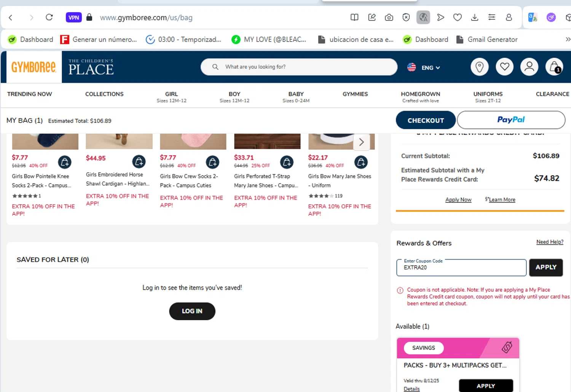Viewport: 571px width, 392px height.
Task: Open Trending Now menu
Action: 30,94
